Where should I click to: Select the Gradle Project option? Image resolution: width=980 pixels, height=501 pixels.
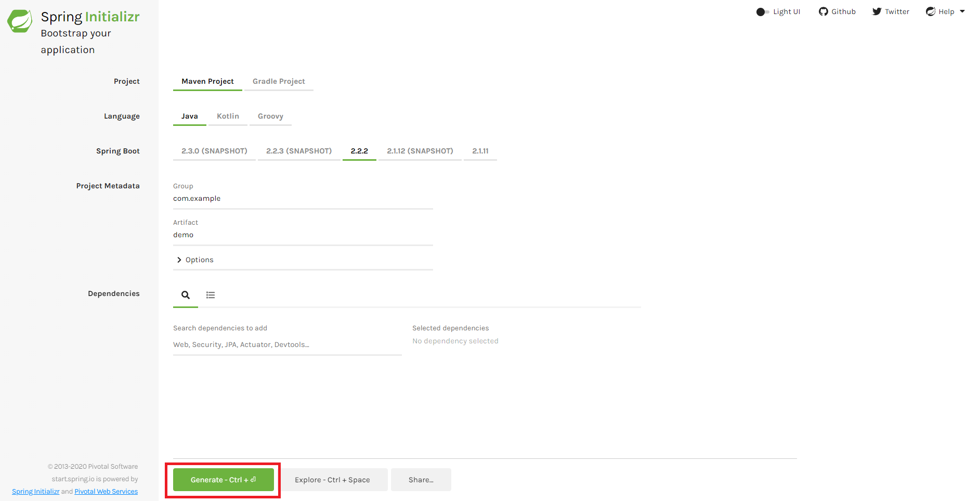[x=279, y=82]
